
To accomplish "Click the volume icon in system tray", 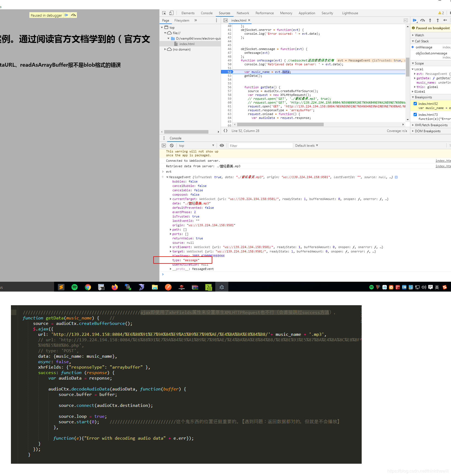I will coord(424,287).
